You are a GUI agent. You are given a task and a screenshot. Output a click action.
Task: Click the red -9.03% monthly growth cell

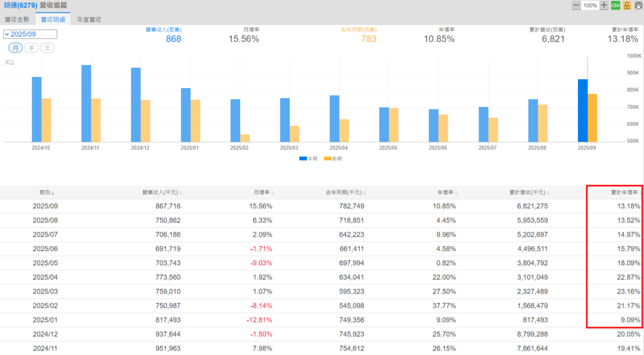tap(261, 263)
